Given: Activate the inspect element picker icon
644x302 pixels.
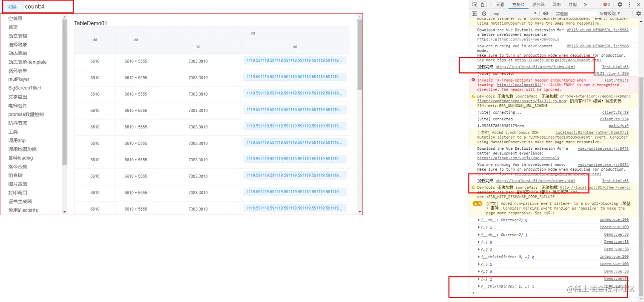Looking at the screenshot, I should pyautogui.click(x=475, y=4).
